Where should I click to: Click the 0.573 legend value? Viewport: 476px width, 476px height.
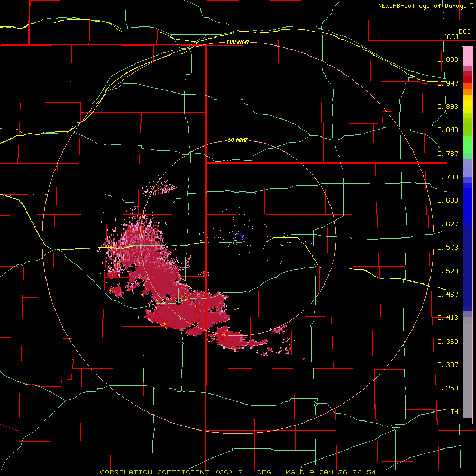pyautogui.click(x=448, y=248)
